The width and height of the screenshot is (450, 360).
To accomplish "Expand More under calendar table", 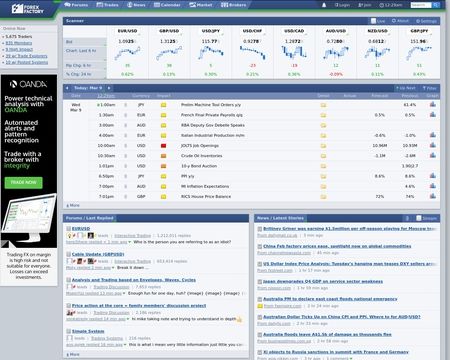I will click(x=73, y=205).
